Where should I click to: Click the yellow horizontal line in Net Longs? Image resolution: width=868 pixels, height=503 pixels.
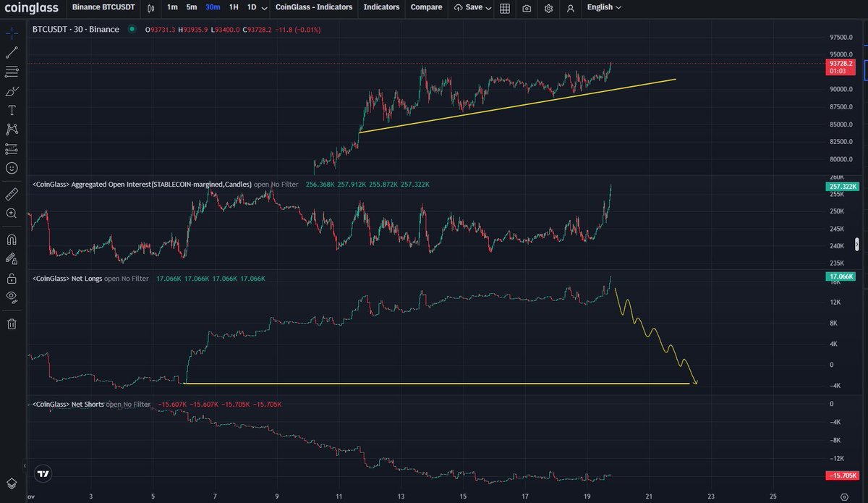tap(438, 384)
